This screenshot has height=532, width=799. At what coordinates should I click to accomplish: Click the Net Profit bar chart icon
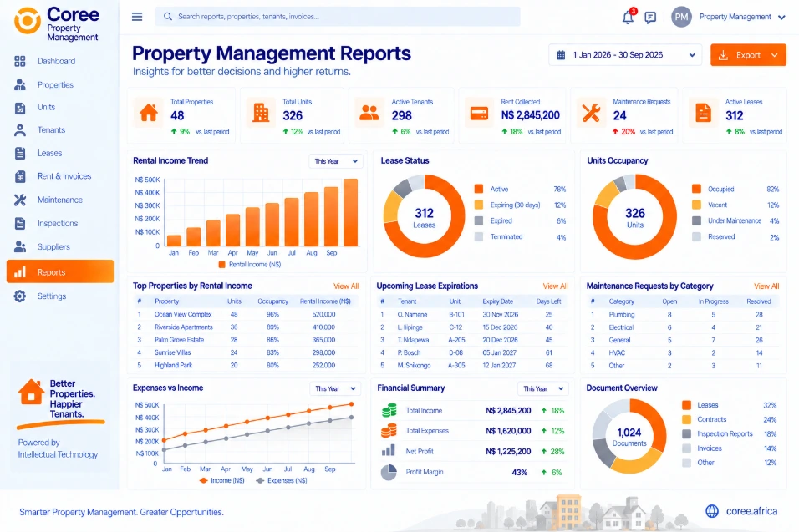click(389, 450)
